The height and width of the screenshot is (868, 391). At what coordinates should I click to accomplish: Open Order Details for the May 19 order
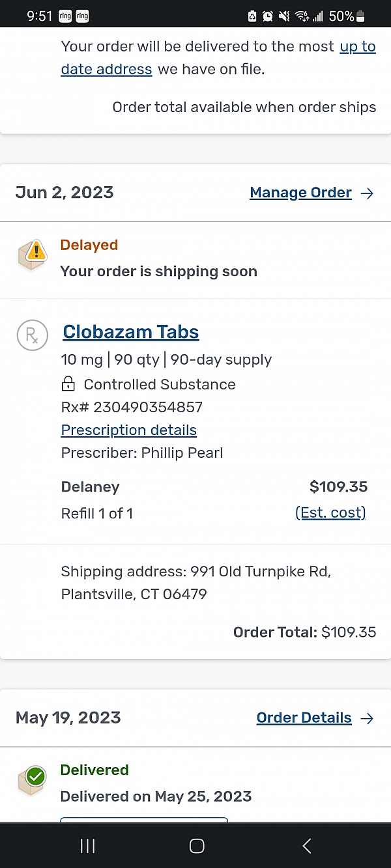(304, 718)
